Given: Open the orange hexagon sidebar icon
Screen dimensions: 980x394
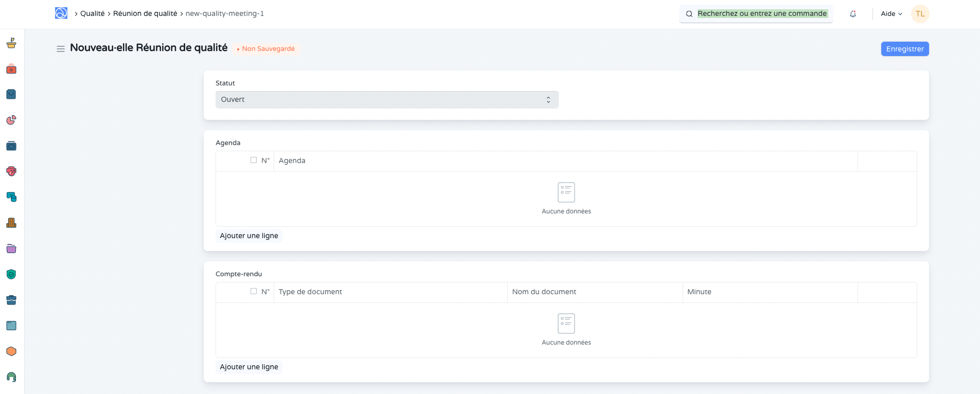Looking at the screenshot, I should click(11, 351).
